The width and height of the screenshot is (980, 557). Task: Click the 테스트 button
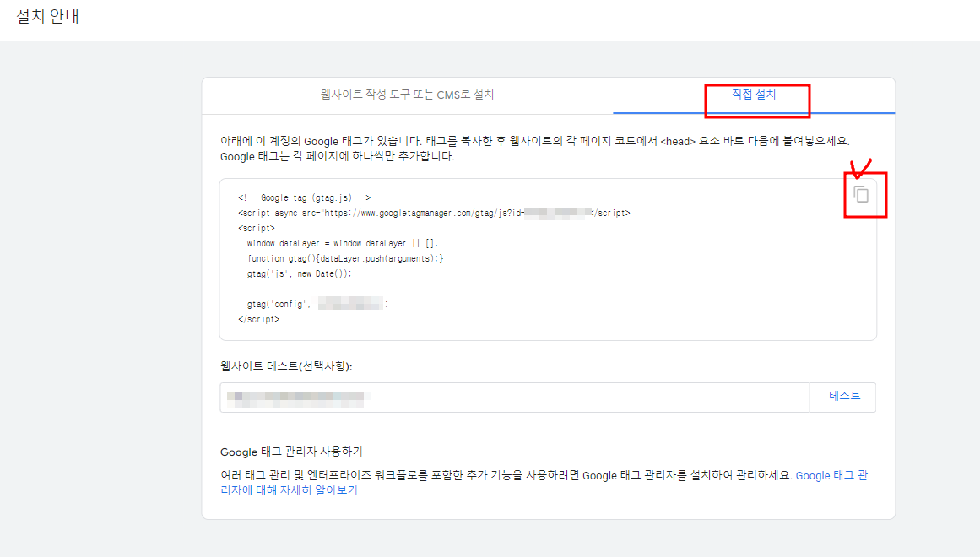(x=842, y=397)
